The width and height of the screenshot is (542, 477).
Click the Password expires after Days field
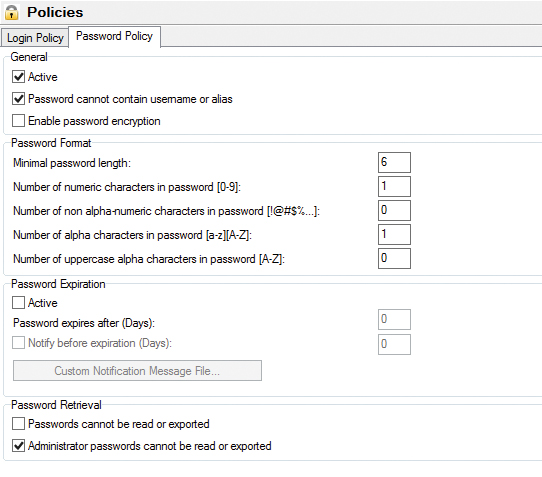pyautogui.click(x=394, y=320)
